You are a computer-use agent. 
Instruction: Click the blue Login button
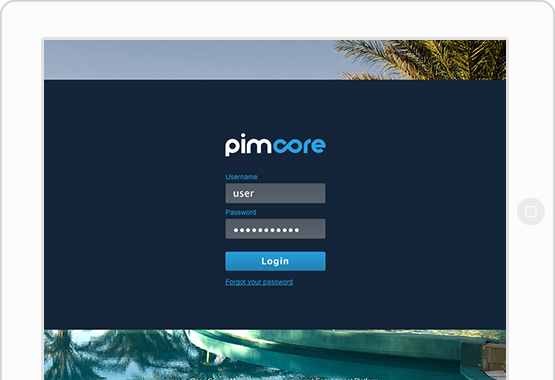coord(275,261)
